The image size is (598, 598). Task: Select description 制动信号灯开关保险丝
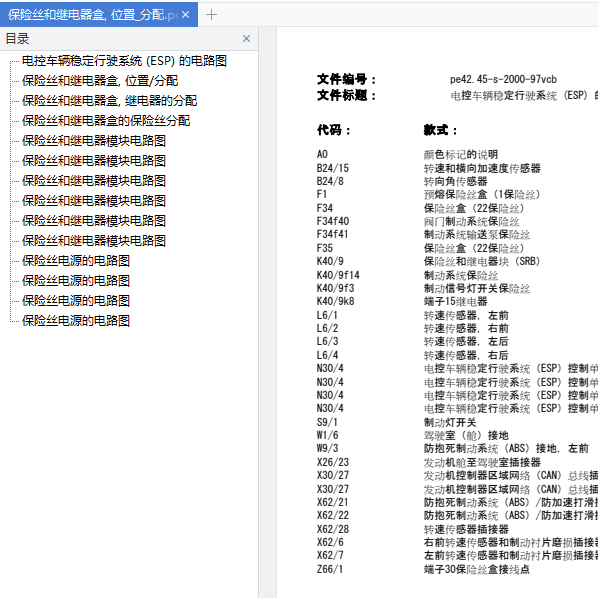(477, 289)
